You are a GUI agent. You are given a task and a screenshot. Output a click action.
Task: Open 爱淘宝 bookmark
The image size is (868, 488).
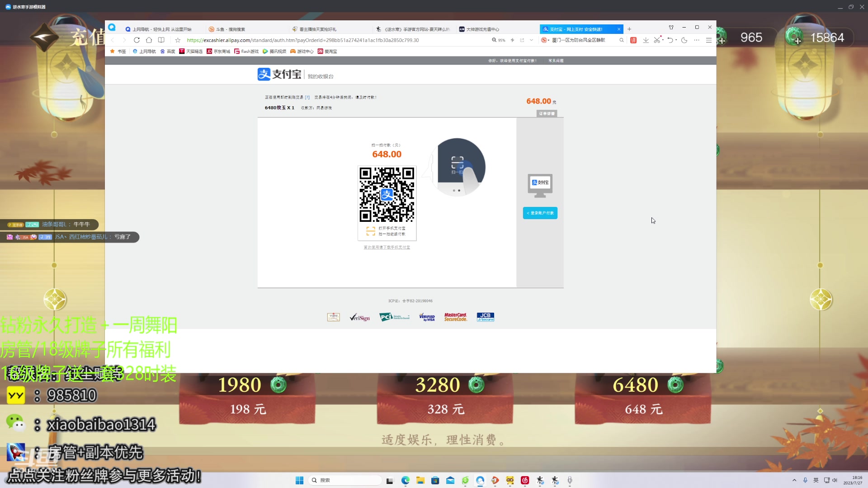(x=327, y=52)
